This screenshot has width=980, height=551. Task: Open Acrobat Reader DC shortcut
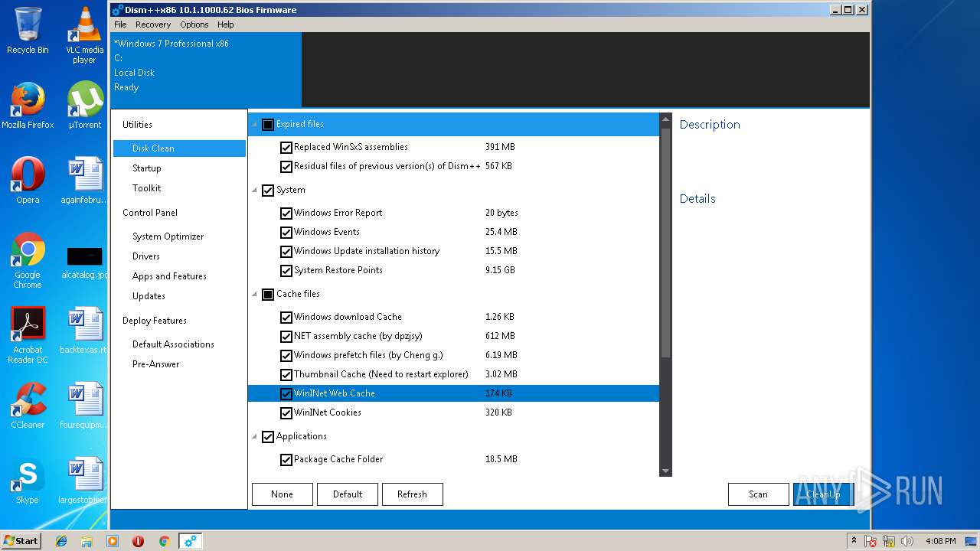28,335
